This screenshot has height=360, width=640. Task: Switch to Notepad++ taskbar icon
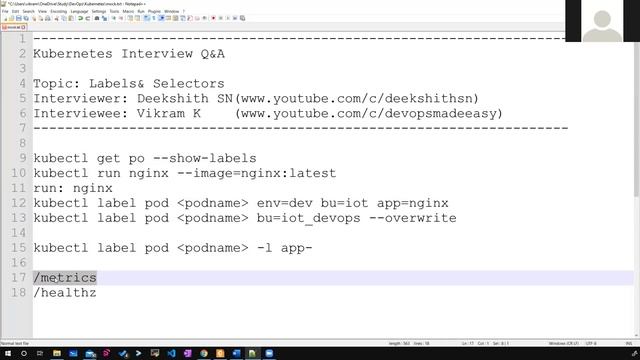[252, 353]
